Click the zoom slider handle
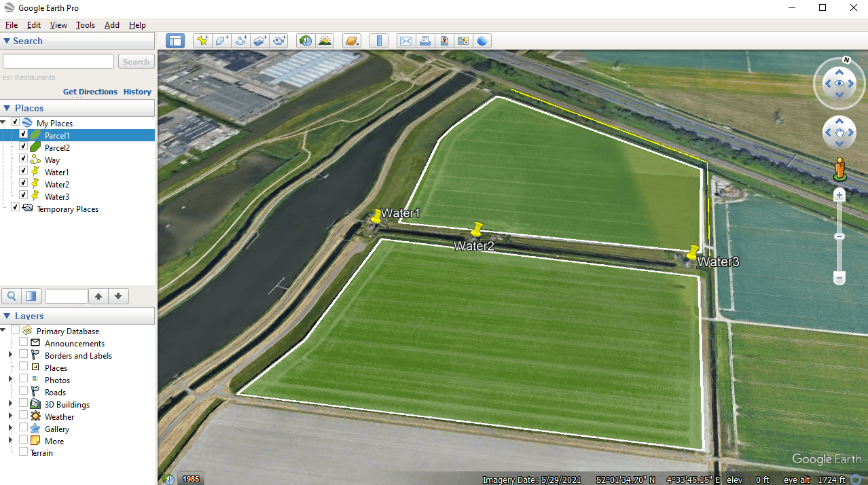The height and width of the screenshot is (485, 868). 839,236
